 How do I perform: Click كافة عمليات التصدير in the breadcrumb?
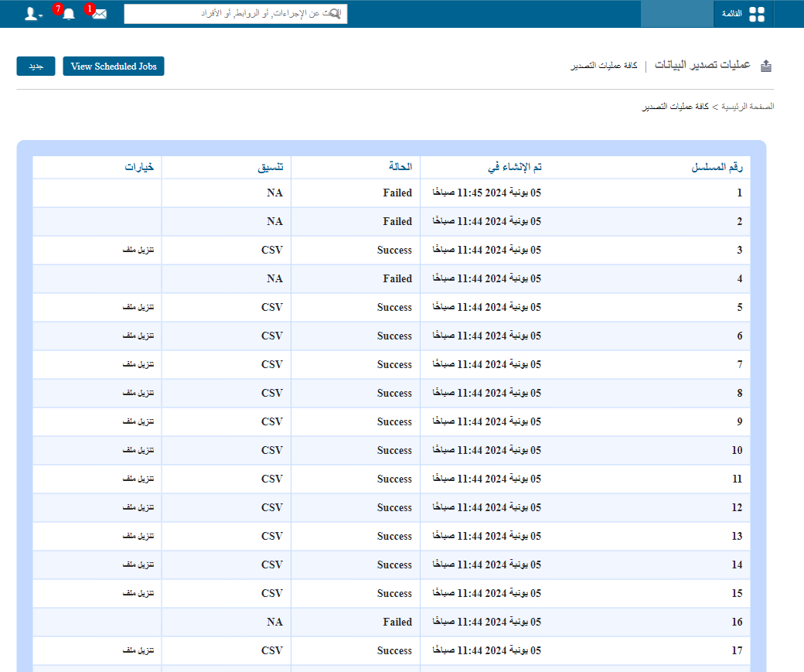[676, 106]
